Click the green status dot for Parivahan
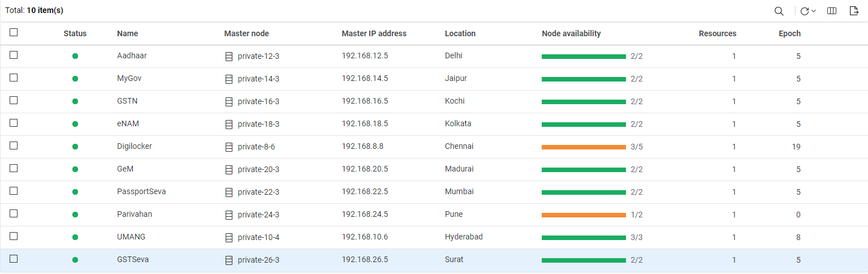868x274 pixels. [x=75, y=215]
